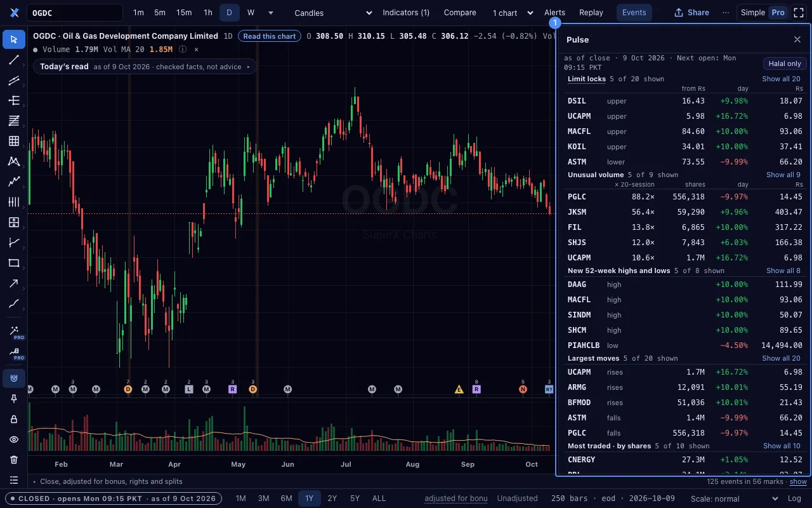812x508 pixels.
Task: Click Show all 20 limit locks link
Action: [x=781, y=79]
